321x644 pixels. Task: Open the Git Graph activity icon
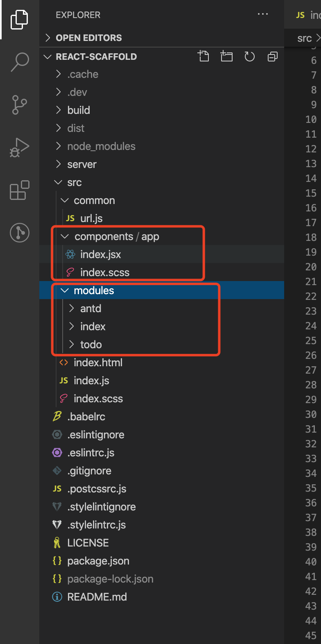click(20, 233)
